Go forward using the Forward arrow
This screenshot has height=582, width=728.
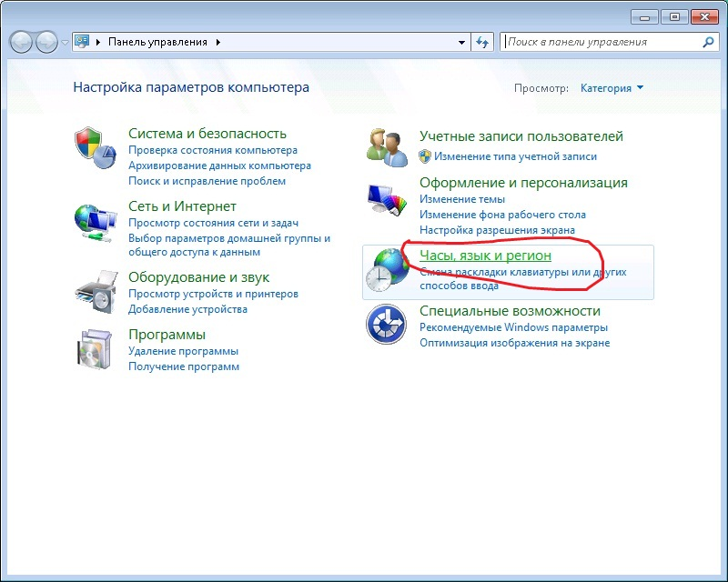click(46, 42)
